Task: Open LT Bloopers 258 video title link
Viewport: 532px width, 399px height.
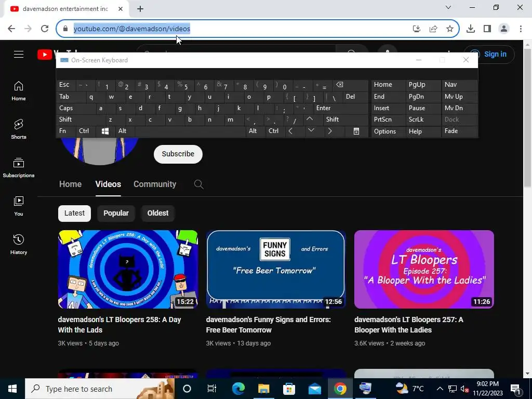Action: click(119, 325)
